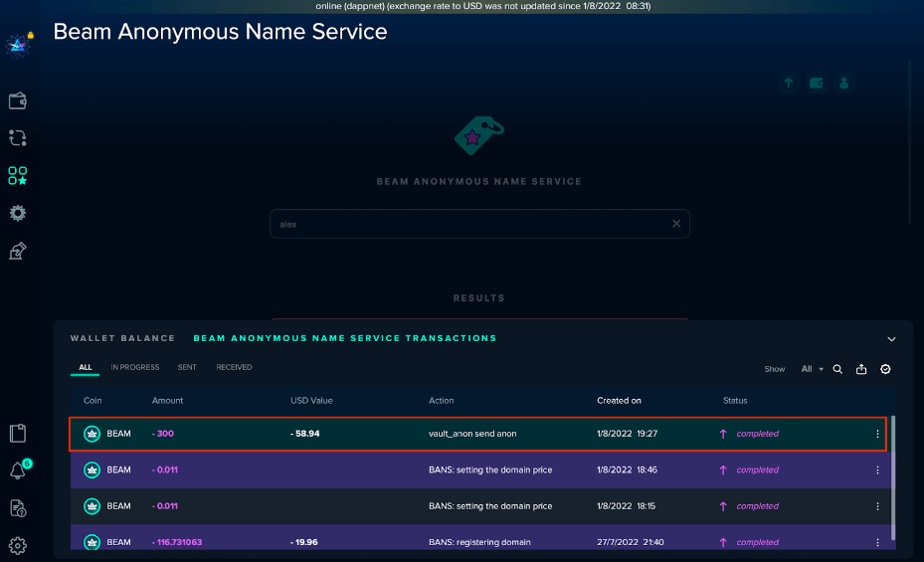The height and width of the screenshot is (562, 924).
Task: Open Settings gear at sidebar bottom
Action: pyautogui.click(x=17, y=545)
